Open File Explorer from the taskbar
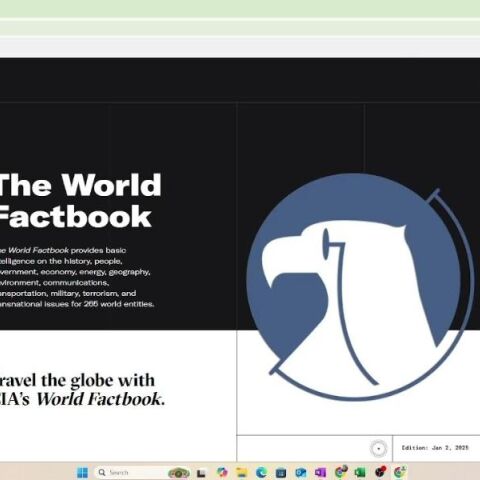The width and height of the screenshot is (480, 480). (x=242, y=472)
